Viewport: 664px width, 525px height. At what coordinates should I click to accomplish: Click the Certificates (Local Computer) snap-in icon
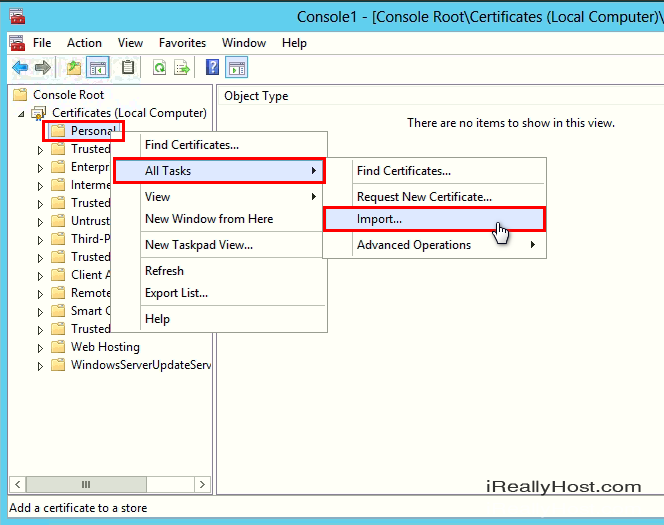pyautogui.click(x=39, y=113)
